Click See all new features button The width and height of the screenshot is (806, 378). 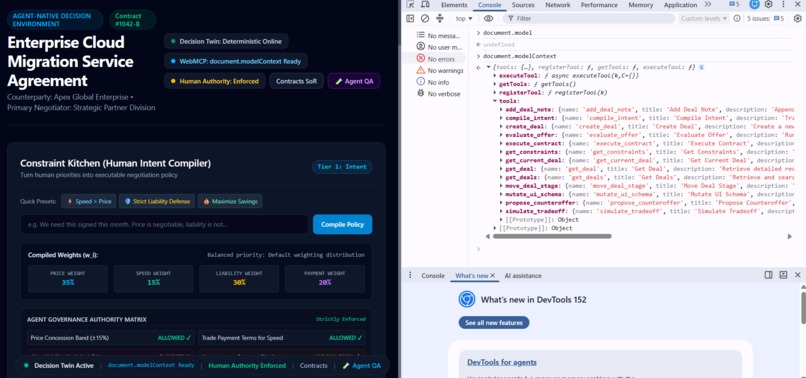pos(494,323)
